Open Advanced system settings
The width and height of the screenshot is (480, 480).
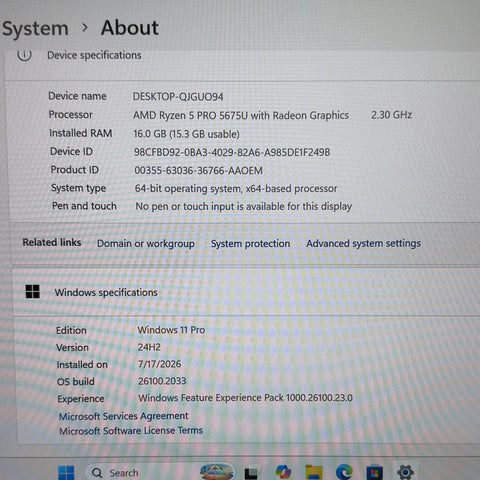point(363,244)
